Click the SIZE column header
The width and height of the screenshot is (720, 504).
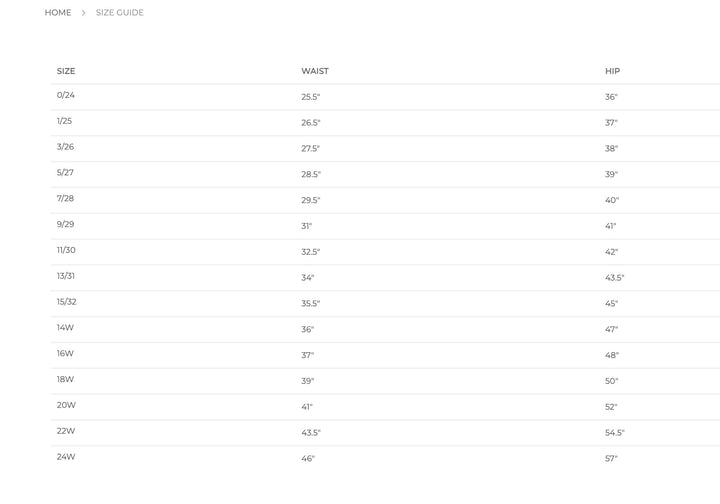[x=66, y=71]
